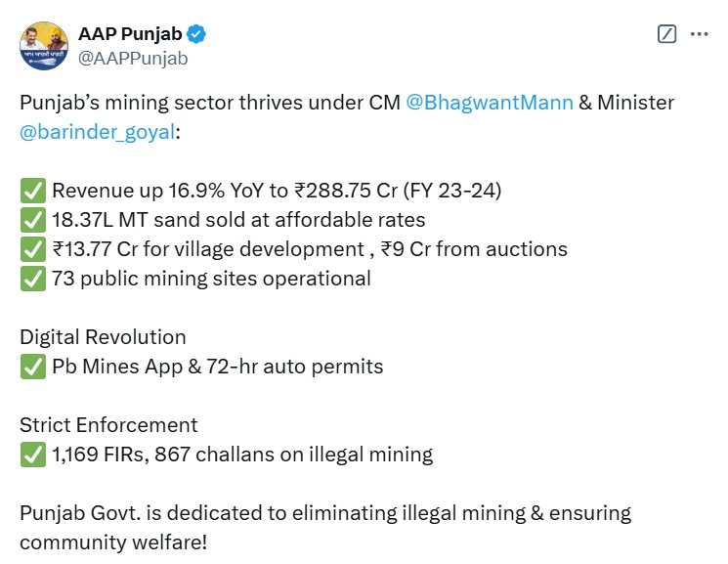Click checkmark beside ₹13.77 Cr village development
This screenshot has height=564, width=728.
click(31, 249)
